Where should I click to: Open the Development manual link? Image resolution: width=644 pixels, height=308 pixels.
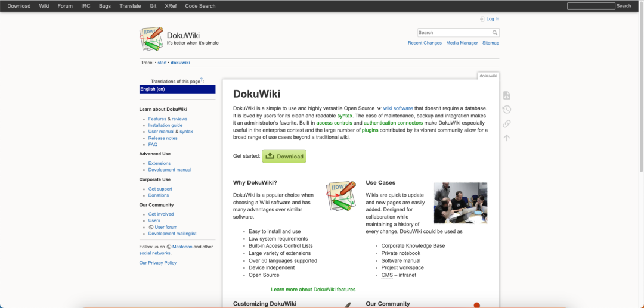[x=169, y=170]
